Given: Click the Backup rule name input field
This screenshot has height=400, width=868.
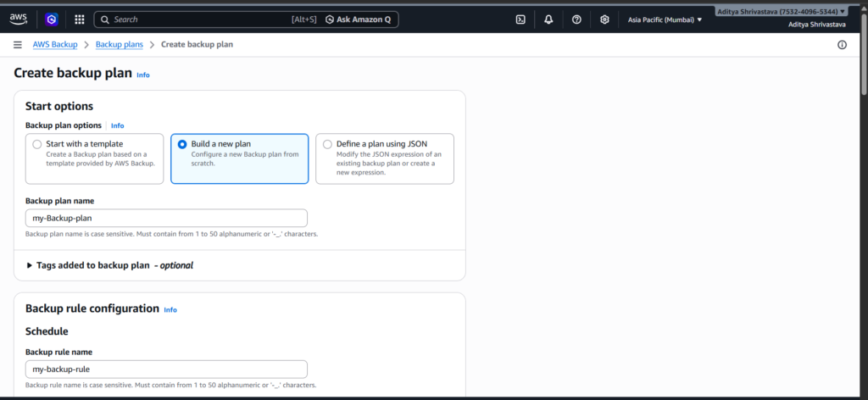Looking at the screenshot, I should tap(166, 369).
